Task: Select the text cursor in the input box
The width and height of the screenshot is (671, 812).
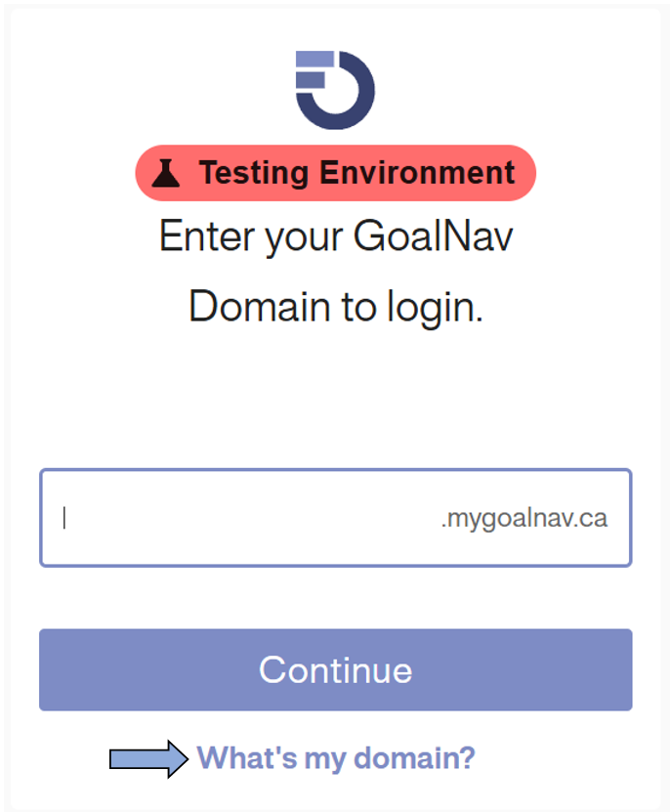Action: tap(63, 517)
